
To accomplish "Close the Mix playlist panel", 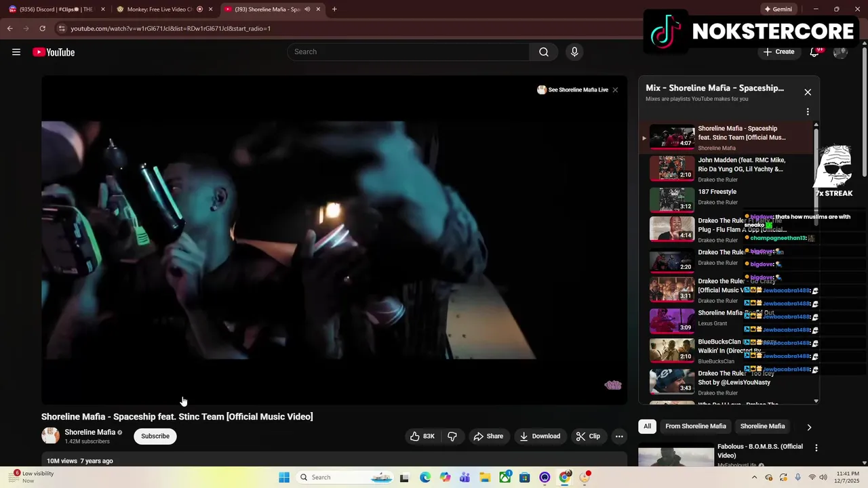I will 808,92.
